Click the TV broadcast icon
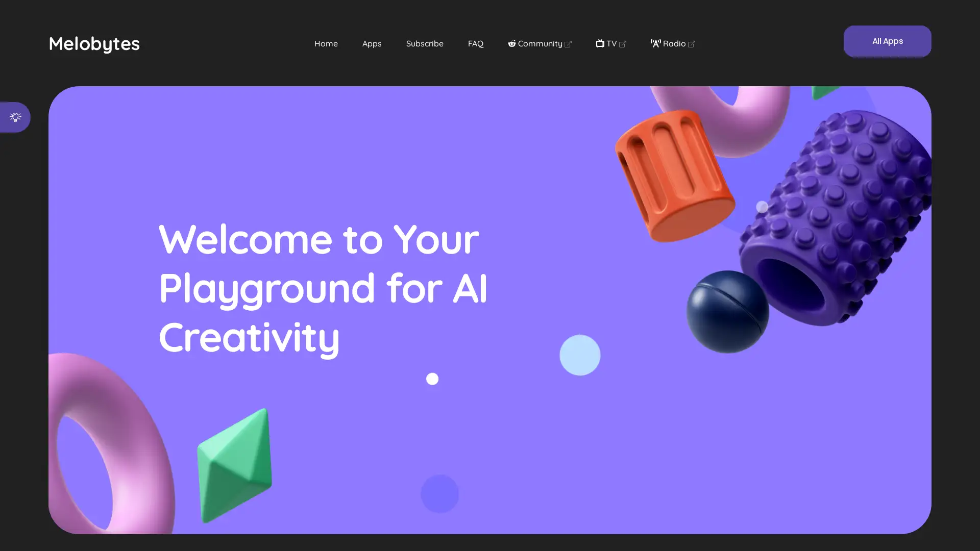This screenshot has width=980, height=551. pyautogui.click(x=600, y=42)
